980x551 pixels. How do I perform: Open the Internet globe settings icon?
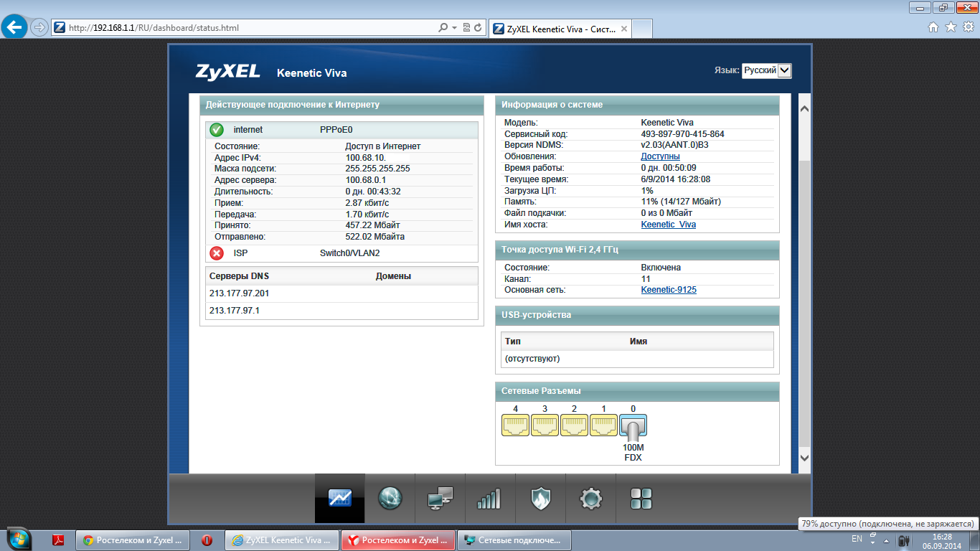click(x=390, y=498)
